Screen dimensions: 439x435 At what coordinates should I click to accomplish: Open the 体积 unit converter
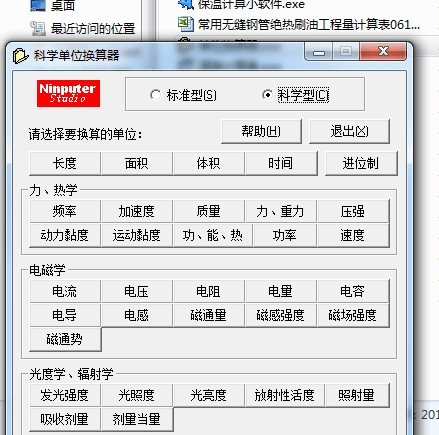(209, 163)
